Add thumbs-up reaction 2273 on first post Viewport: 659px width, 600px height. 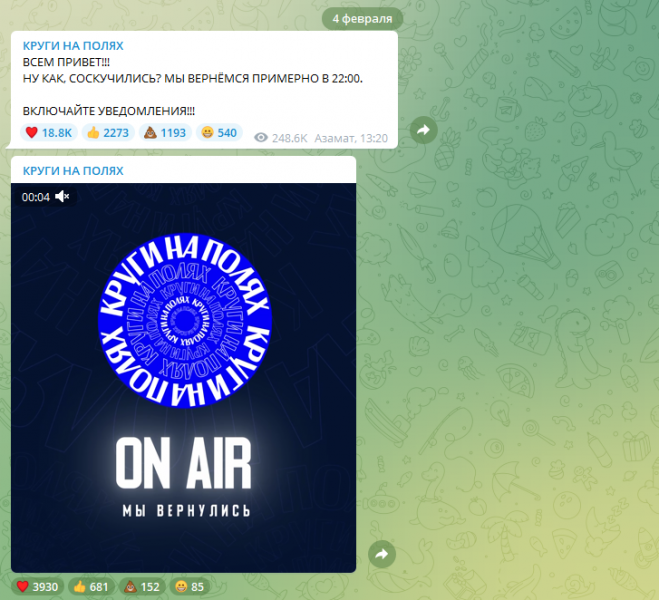108,133
